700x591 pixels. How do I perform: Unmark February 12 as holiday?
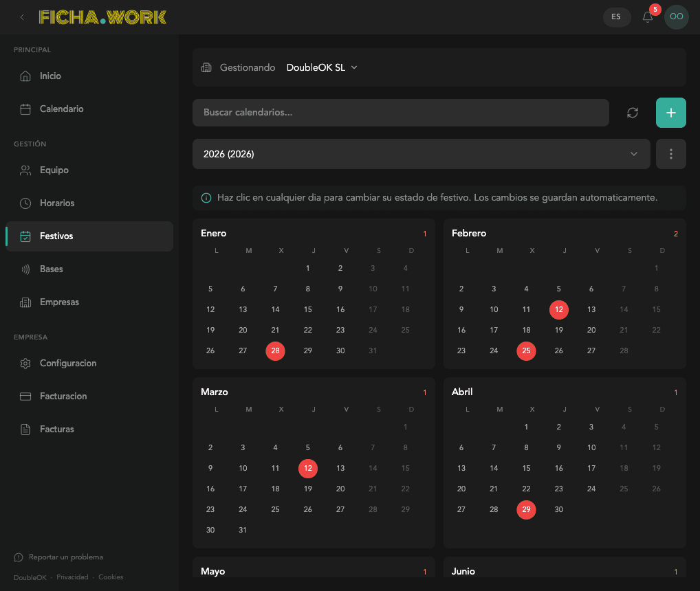coord(559,310)
